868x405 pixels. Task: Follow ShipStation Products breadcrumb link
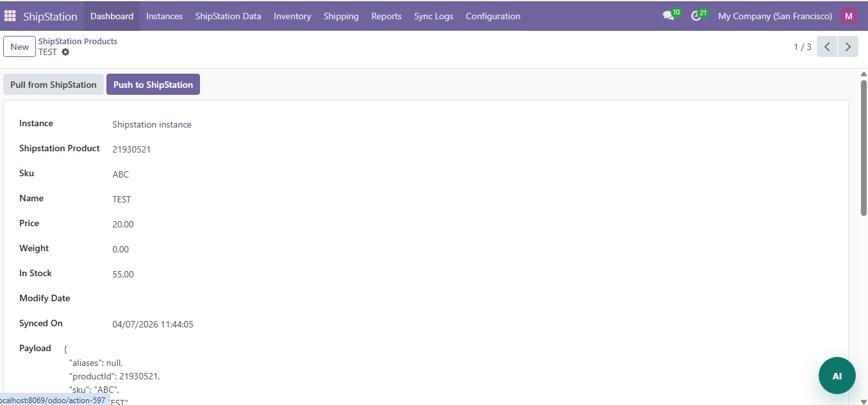[x=78, y=41]
